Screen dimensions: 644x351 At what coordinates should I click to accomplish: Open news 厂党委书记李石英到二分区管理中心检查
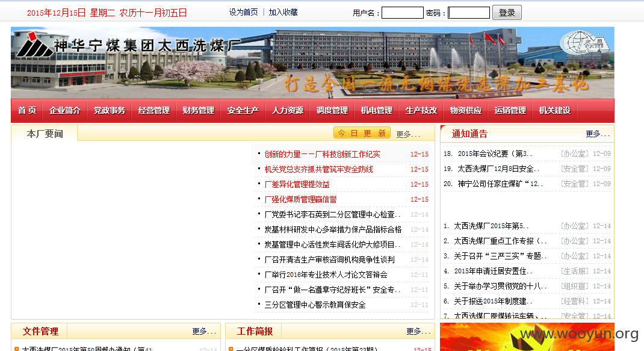click(x=332, y=214)
